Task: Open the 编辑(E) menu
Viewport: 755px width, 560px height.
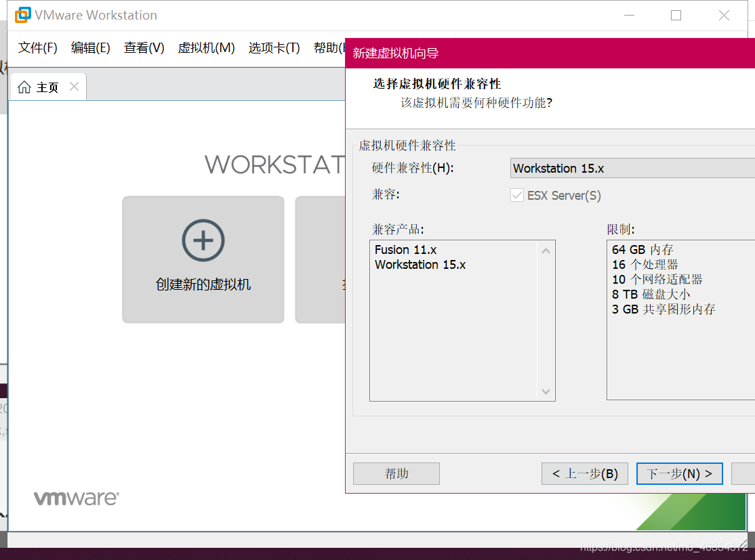Action: [x=91, y=47]
